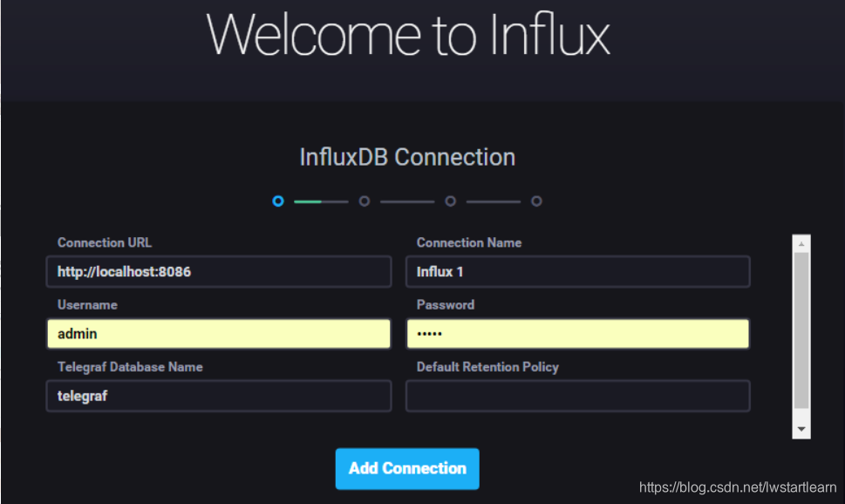Edit the Telegraf Database Name field

[219, 396]
